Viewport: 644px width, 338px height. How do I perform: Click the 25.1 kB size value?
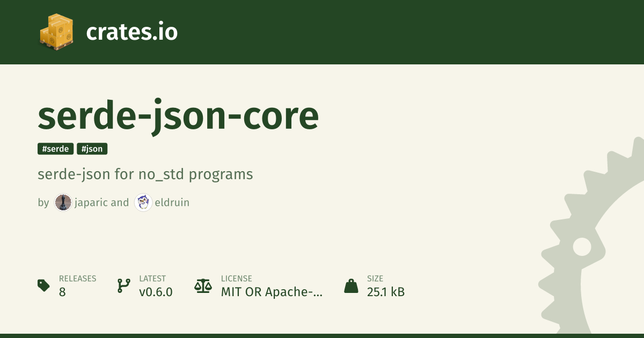pyautogui.click(x=386, y=292)
